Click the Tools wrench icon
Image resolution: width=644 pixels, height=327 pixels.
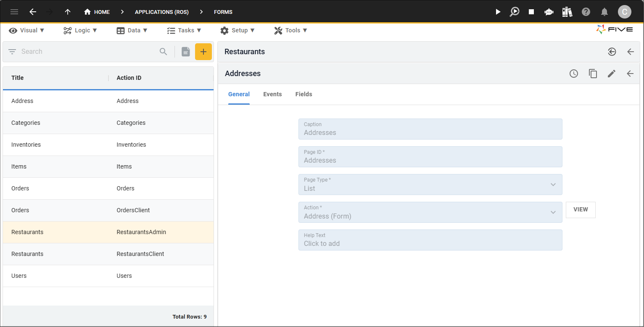(278, 30)
